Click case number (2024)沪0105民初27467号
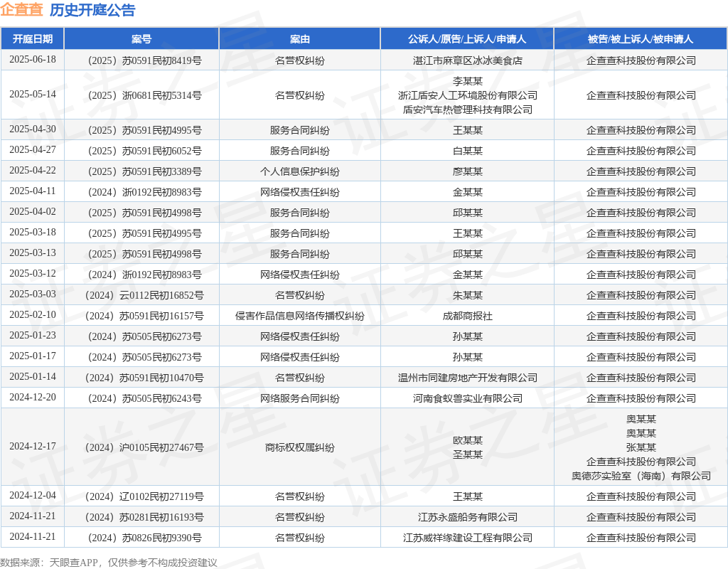Screen dimensions: 728x569 (x=144, y=447)
